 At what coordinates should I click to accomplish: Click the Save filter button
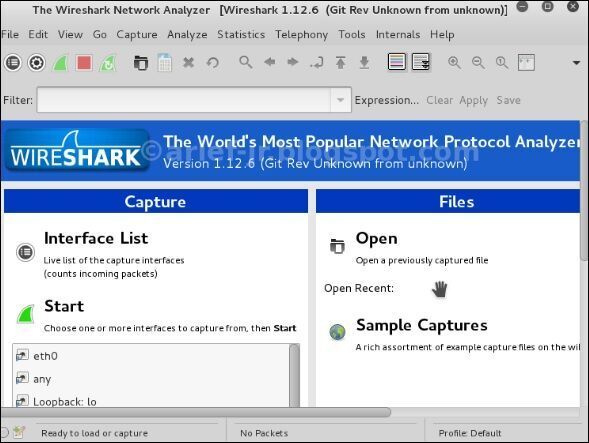[x=509, y=100]
